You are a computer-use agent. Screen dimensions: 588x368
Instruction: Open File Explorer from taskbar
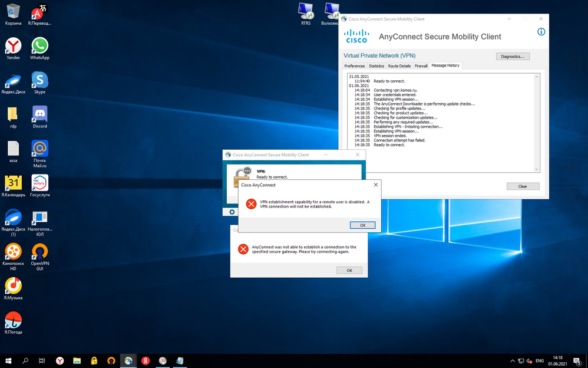(x=77, y=361)
